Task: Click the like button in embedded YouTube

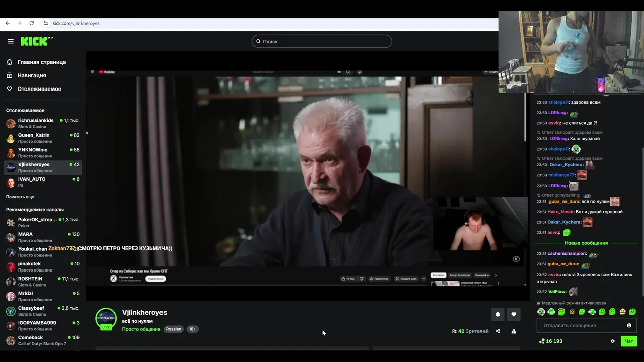Action: point(347,278)
